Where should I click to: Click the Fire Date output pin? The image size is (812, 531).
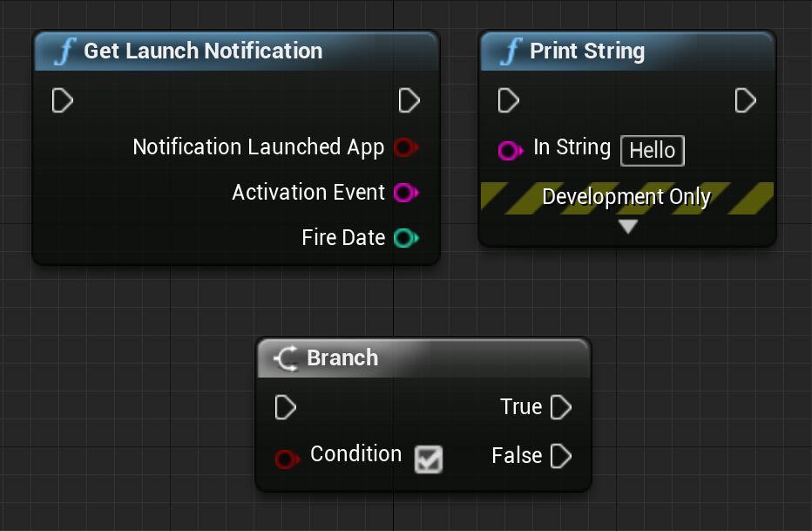(404, 238)
